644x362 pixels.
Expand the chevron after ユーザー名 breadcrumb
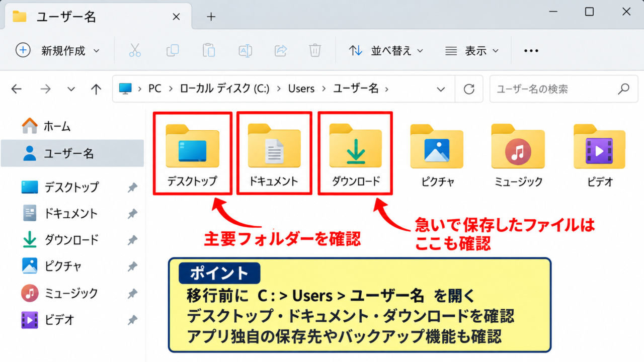pyautogui.click(x=387, y=89)
